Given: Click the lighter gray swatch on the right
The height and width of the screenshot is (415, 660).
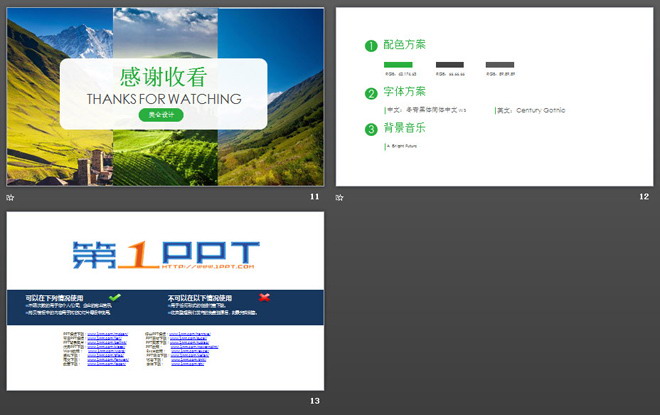Looking at the screenshot, I should [x=500, y=64].
